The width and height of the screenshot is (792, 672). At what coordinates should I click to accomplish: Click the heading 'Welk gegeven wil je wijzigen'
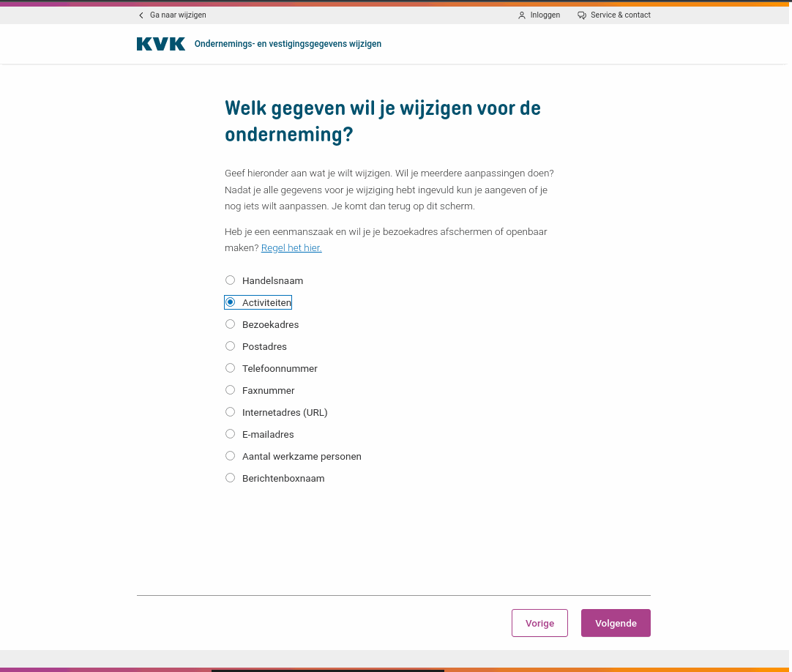click(x=383, y=122)
